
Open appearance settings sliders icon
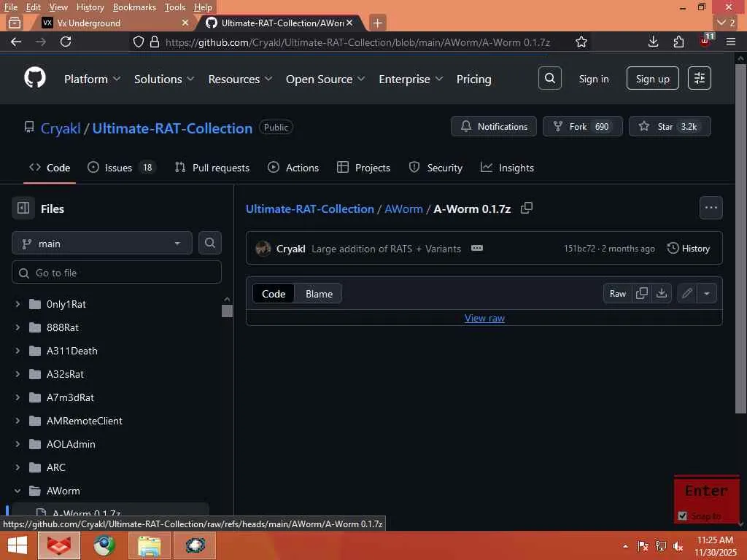click(700, 78)
